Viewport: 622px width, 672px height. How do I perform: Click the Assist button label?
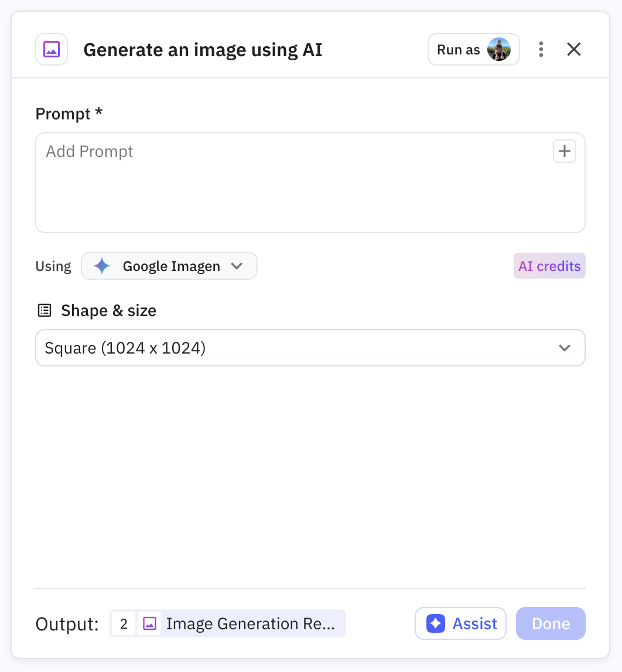tap(474, 624)
